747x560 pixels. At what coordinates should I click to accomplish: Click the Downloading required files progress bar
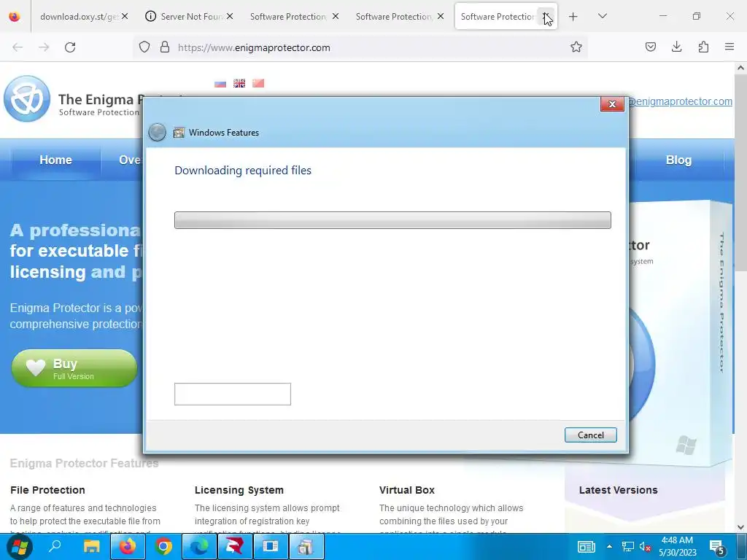[x=392, y=220]
